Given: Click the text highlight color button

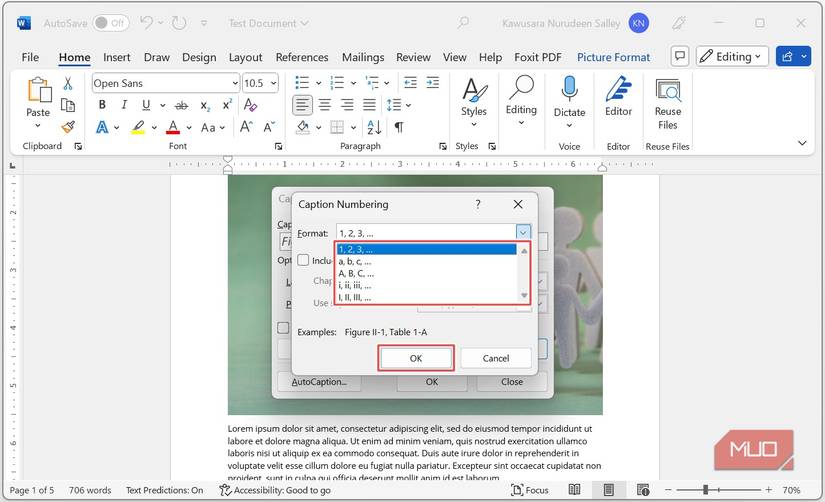Looking at the screenshot, I should coord(138,127).
